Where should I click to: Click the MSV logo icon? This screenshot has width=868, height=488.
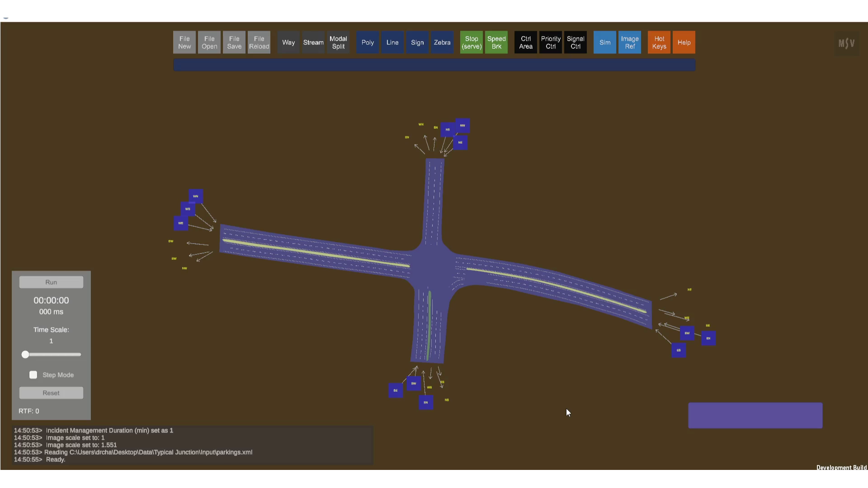(x=846, y=43)
